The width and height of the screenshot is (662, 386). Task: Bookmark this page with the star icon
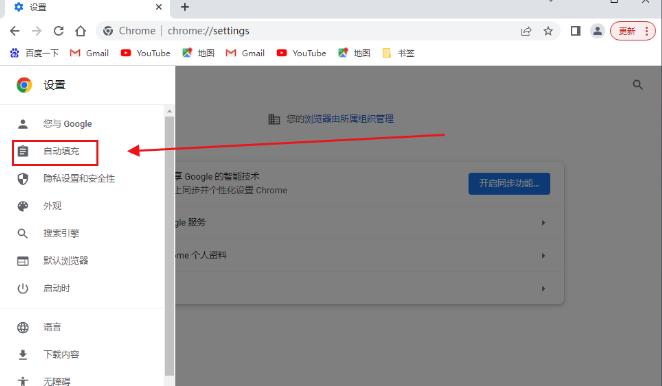548,31
